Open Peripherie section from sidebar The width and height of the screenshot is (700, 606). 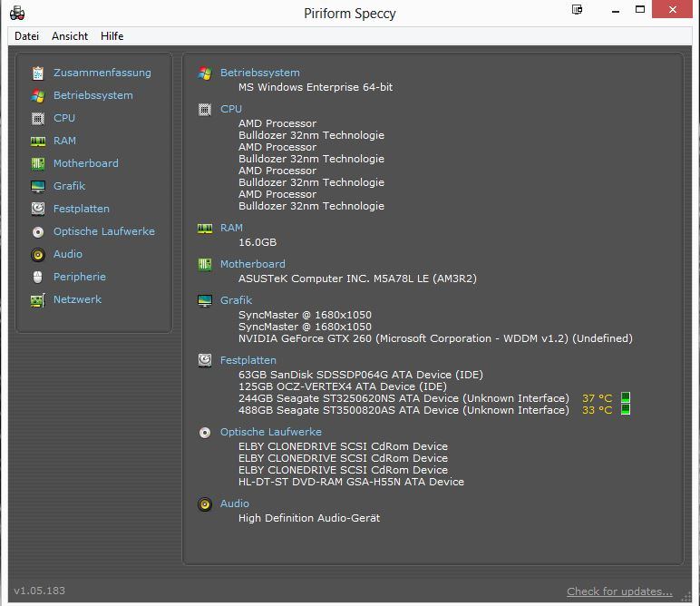click(x=80, y=277)
